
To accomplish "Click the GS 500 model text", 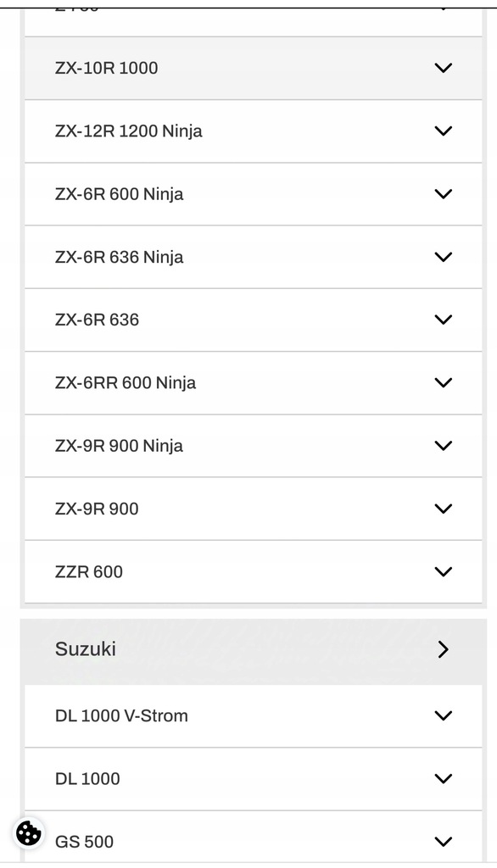I will [84, 842].
